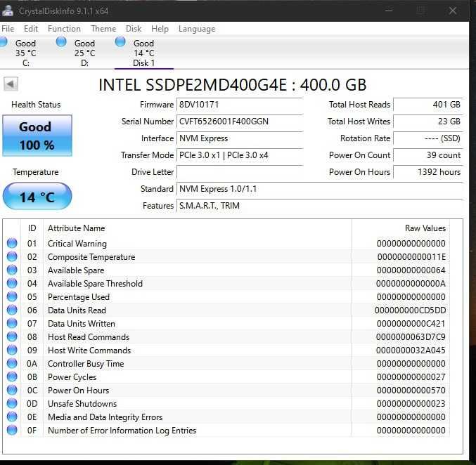Image resolution: width=476 pixels, height=465 pixels.
Task: Open the File menu
Action: click(8, 29)
